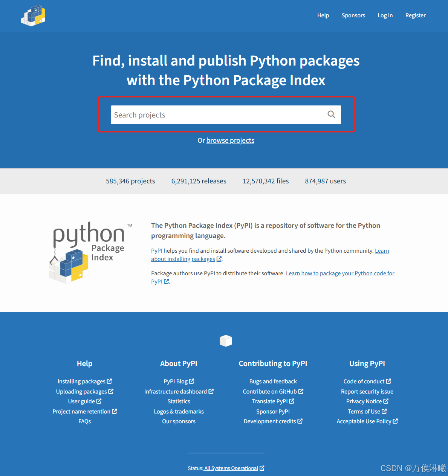Viewport: 448px width, 476px height.
Task: Click the About PyPI footer heading
Action: (179, 364)
